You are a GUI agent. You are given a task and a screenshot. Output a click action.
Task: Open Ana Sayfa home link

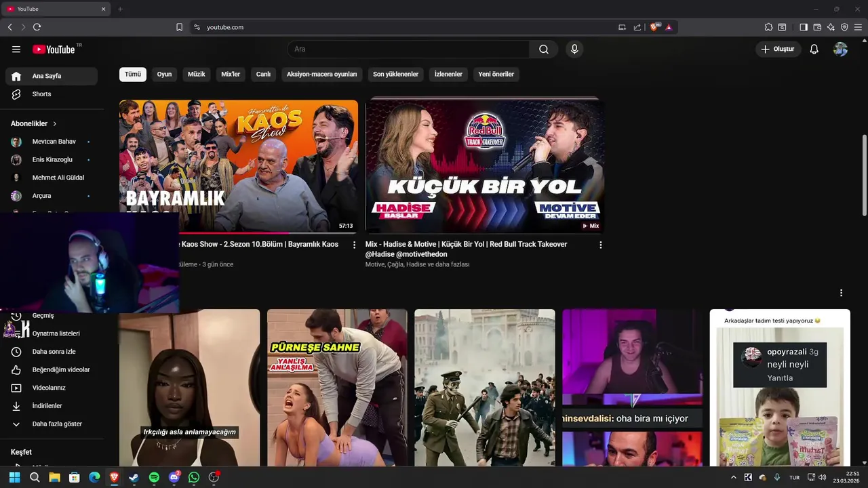[x=51, y=76]
